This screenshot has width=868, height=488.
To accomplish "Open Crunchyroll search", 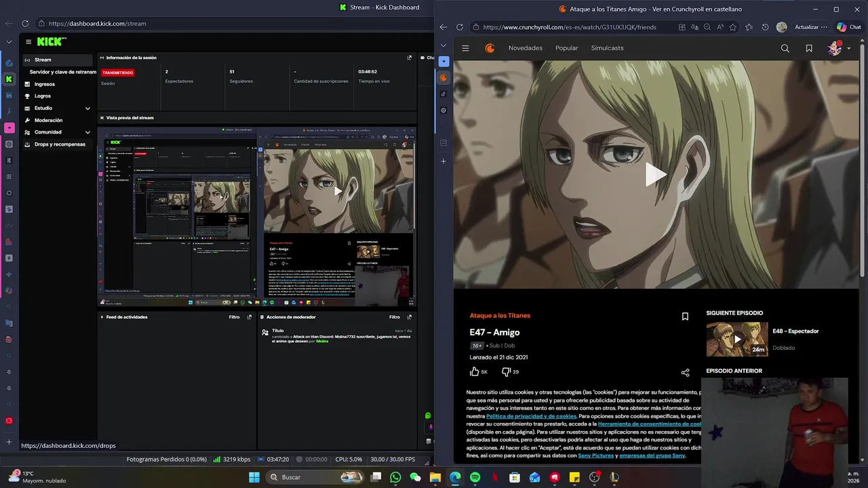I will 785,48.
